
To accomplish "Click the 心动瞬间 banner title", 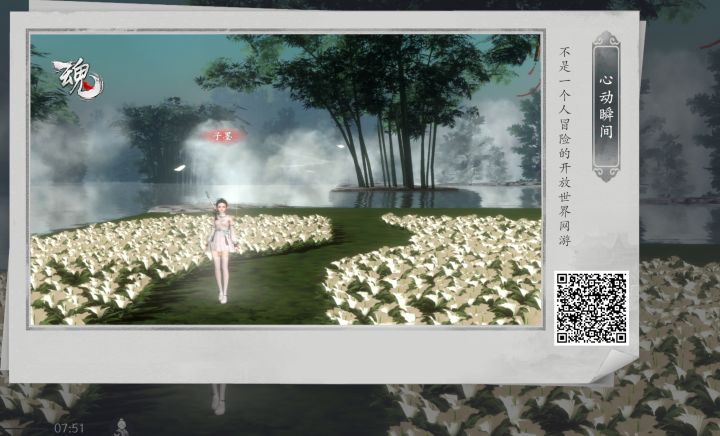I will [606, 106].
